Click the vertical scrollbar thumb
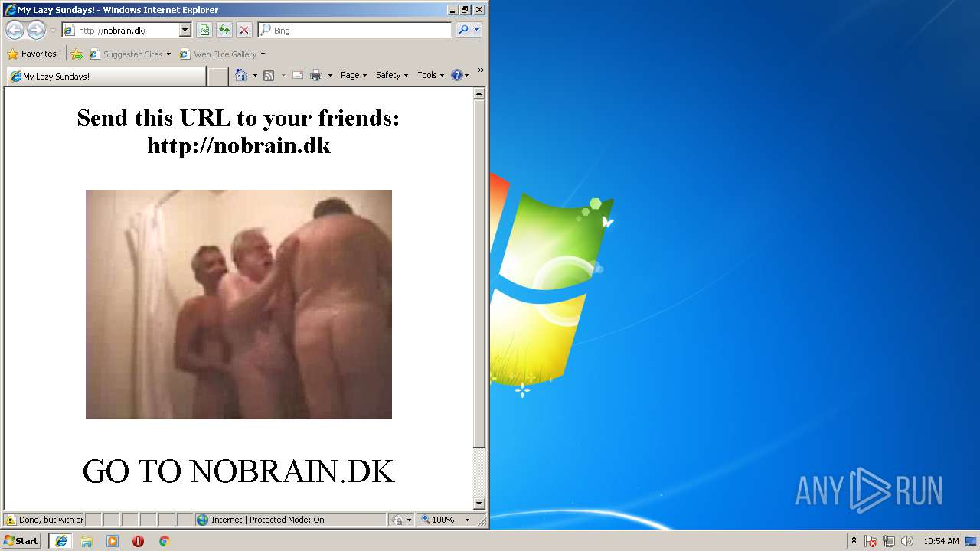Image resolution: width=980 pixels, height=551 pixels. click(x=479, y=274)
